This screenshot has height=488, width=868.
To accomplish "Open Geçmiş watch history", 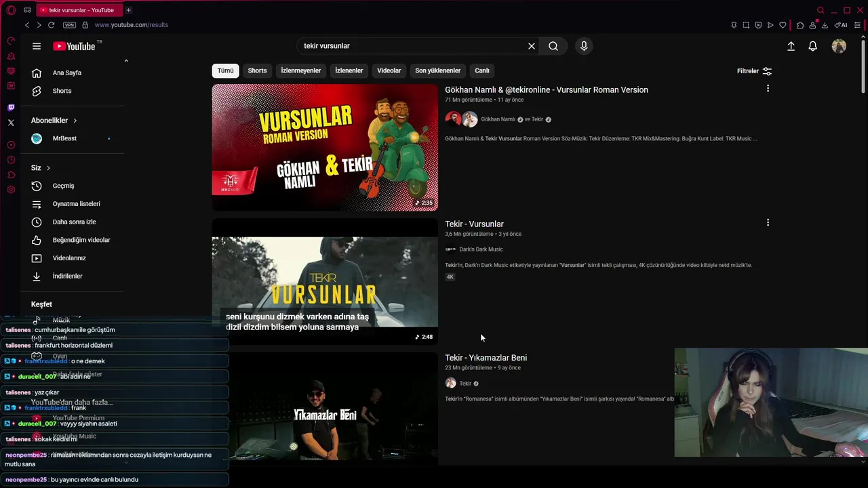I will point(73,186).
